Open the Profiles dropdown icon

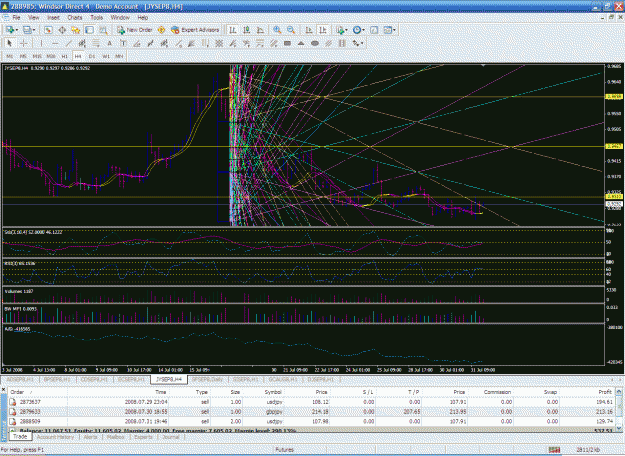(29, 30)
